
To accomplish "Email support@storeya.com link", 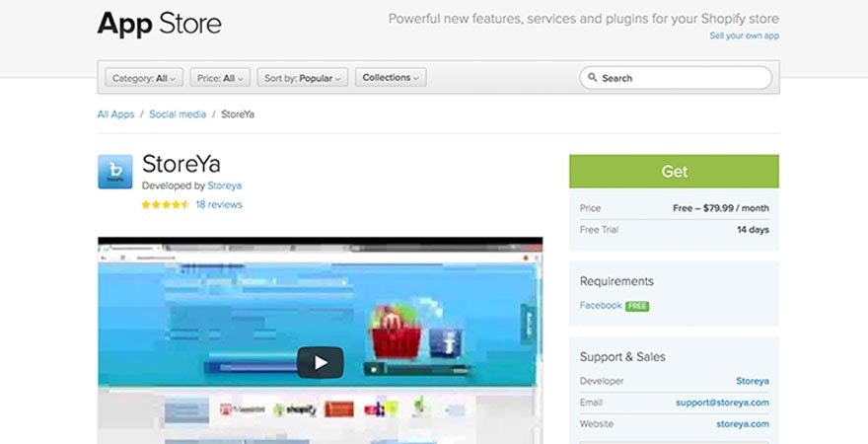I will pos(722,403).
